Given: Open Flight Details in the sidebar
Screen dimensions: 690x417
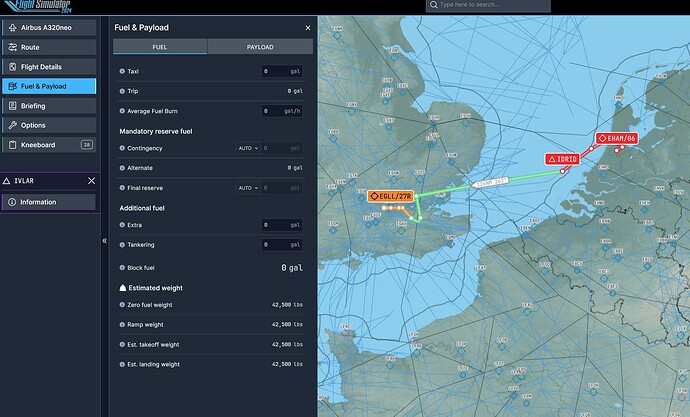Looking at the screenshot, I should pos(49,67).
